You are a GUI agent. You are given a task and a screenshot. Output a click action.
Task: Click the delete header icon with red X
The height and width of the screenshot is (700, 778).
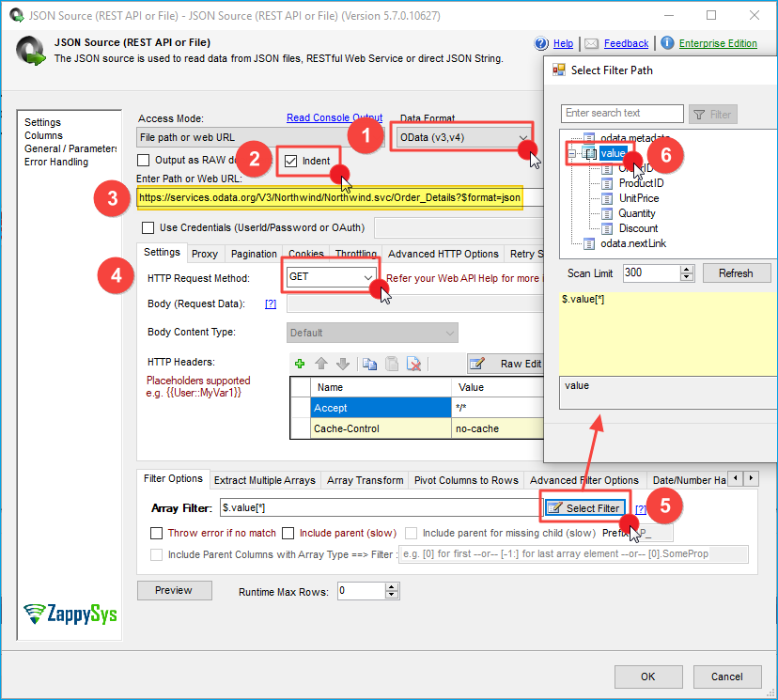pyautogui.click(x=413, y=364)
